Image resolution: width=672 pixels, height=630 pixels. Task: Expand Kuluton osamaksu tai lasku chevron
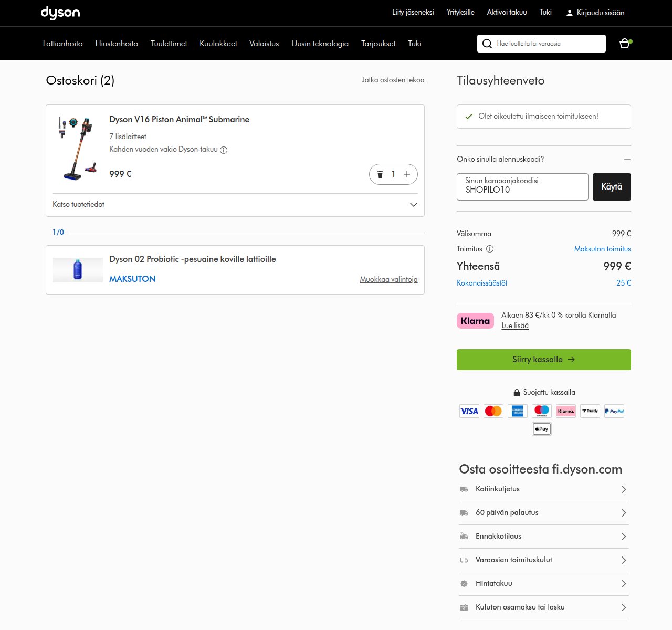624,607
